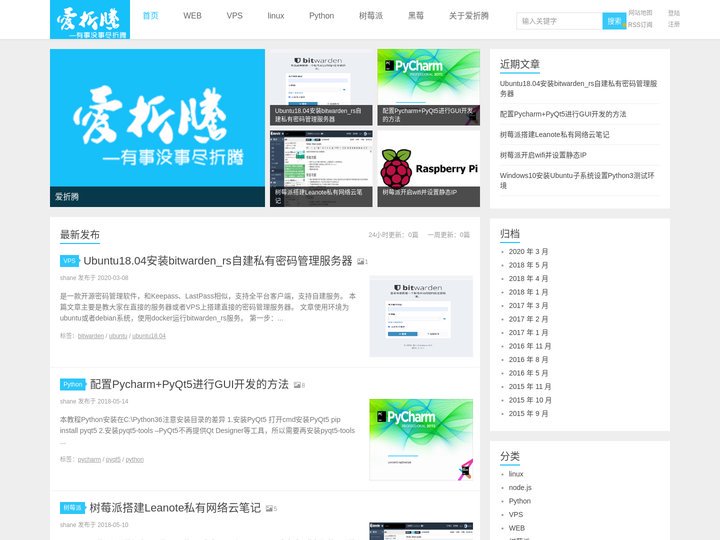
Task: Open the VPS category in 分类 list
Action: pyautogui.click(x=516, y=515)
